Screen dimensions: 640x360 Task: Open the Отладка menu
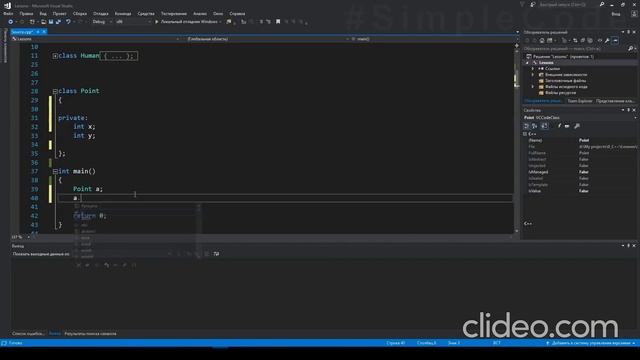click(100, 13)
